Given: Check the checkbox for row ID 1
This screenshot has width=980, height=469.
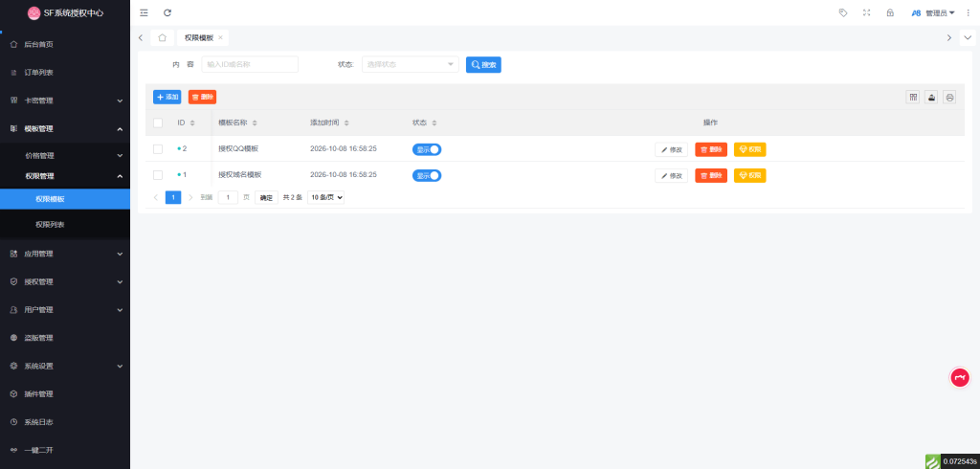Looking at the screenshot, I should pos(158,175).
